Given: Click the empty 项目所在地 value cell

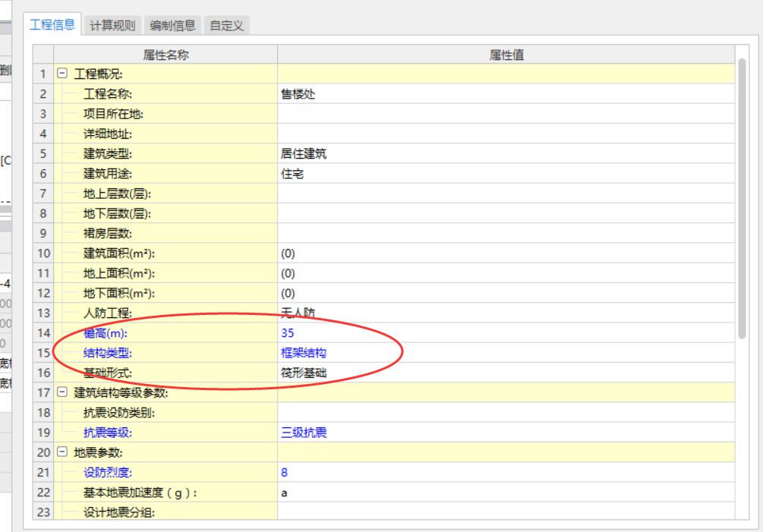Looking at the screenshot, I should tap(506, 114).
